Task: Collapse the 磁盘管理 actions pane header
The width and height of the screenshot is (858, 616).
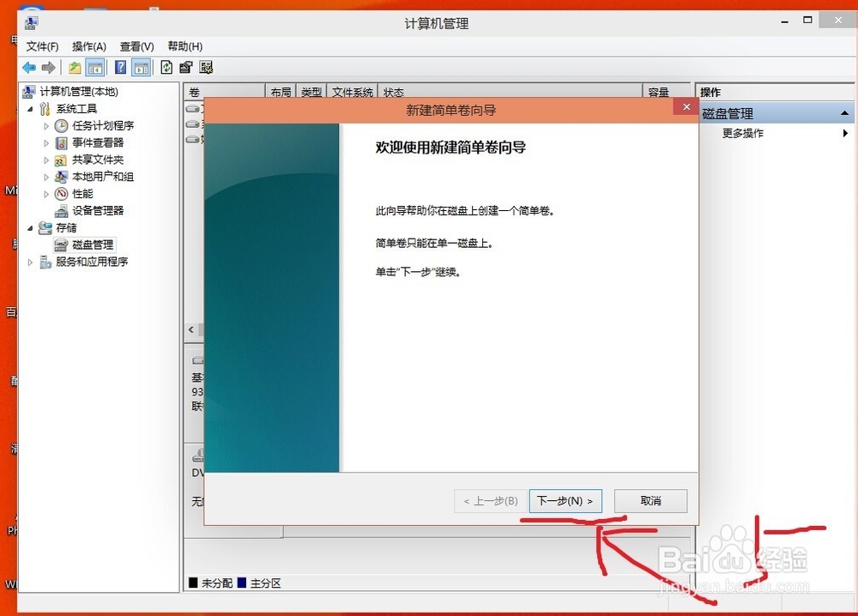Action: 844,112
